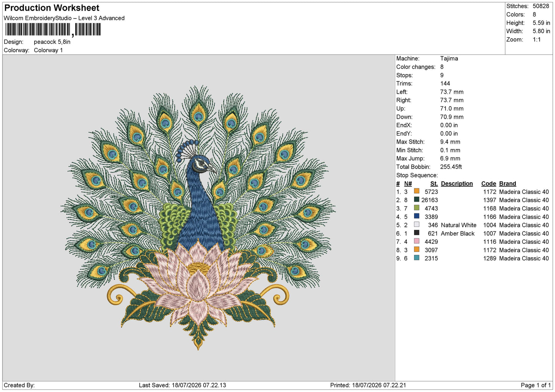Click the Up value '71.0 mm'
555x392 pixels.
pos(452,109)
